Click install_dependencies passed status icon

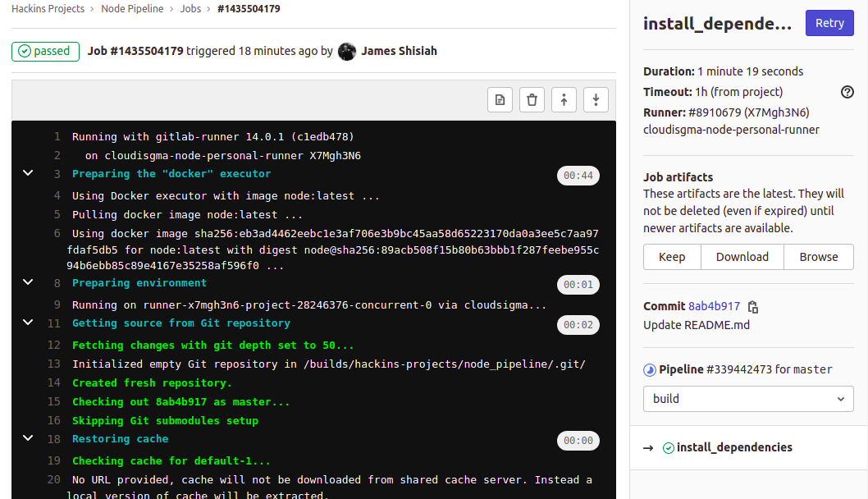tap(669, 447)
